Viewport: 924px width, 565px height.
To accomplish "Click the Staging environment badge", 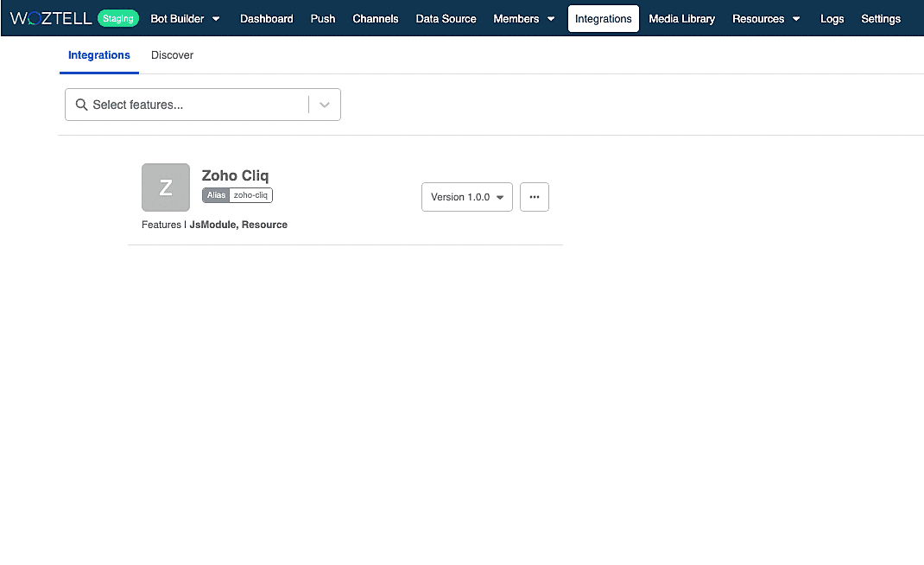I will 117,18.
